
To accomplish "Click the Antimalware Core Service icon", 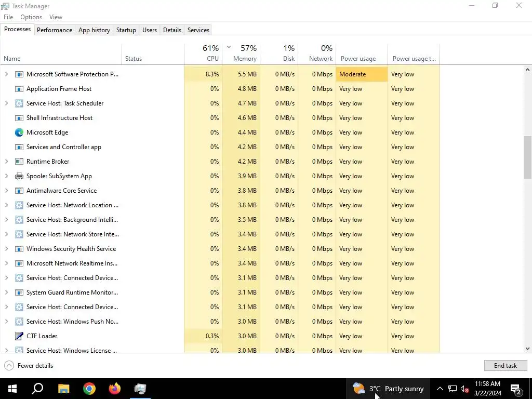I will tap(19, 191).
